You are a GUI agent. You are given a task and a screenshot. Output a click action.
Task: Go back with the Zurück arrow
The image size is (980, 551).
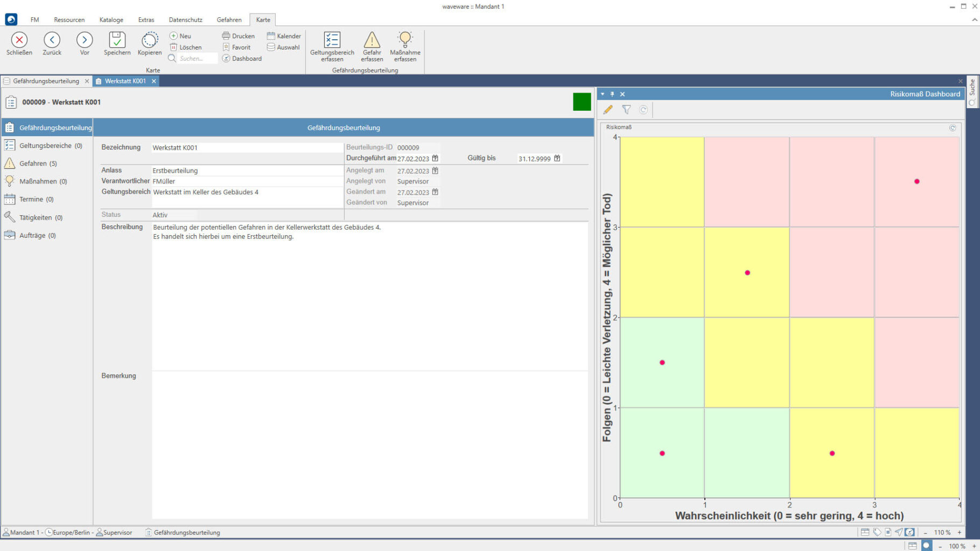click(x=52, y=40)
